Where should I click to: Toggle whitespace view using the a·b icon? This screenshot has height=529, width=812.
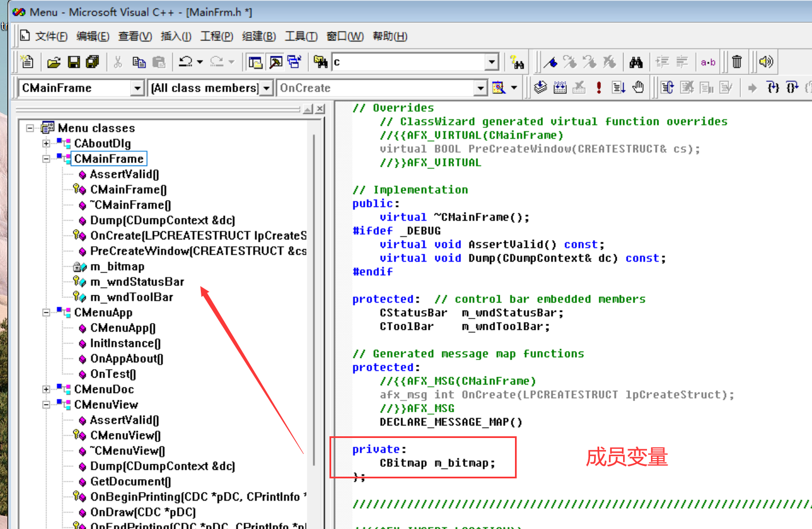coord(708,62)
